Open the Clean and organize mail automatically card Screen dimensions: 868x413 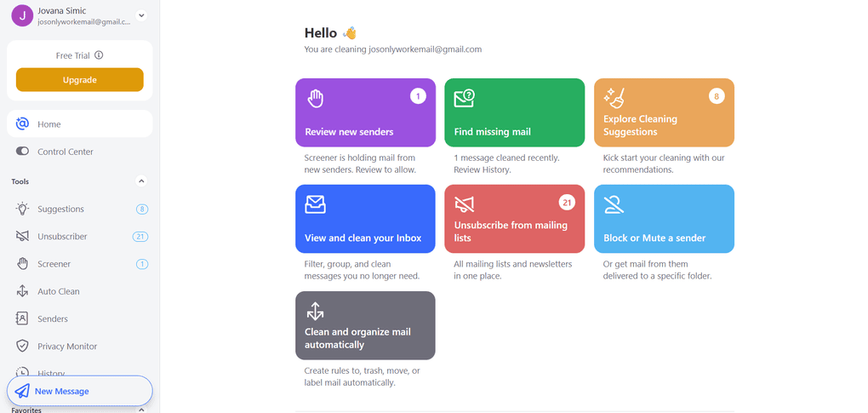(365, 325)
